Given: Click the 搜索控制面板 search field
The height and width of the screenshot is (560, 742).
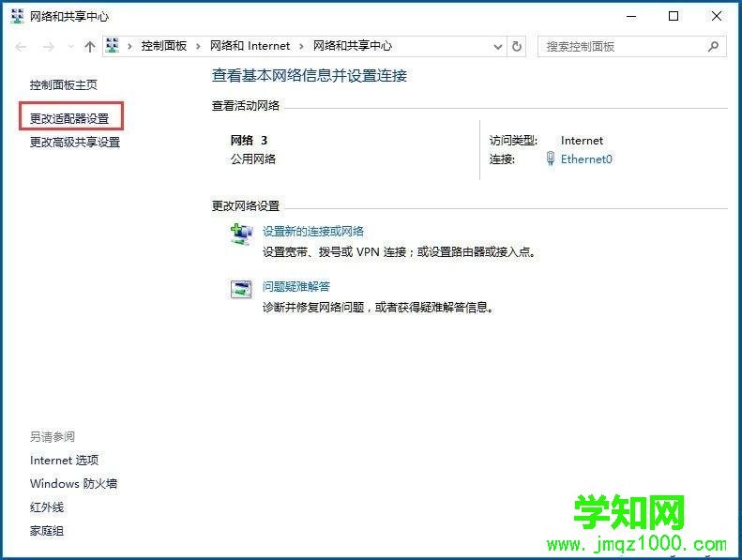Looking at the screenshot, I should pyautogui.click(x=631, y=46).
